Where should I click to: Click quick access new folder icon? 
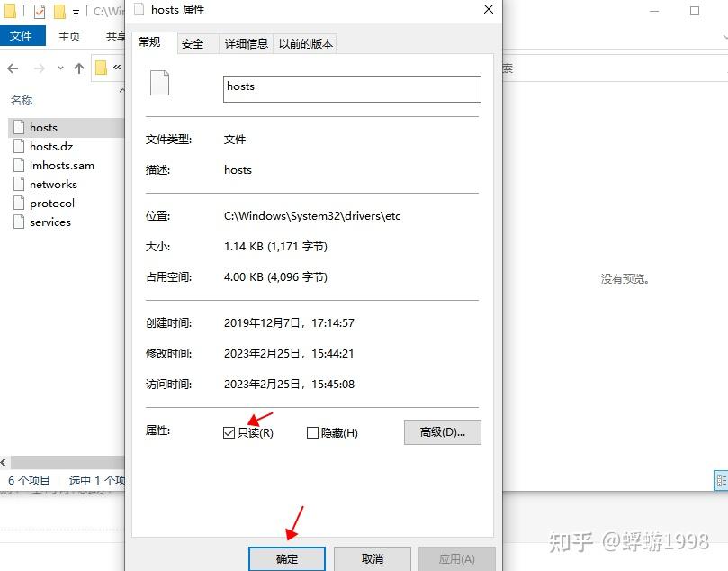pos(60,11)
